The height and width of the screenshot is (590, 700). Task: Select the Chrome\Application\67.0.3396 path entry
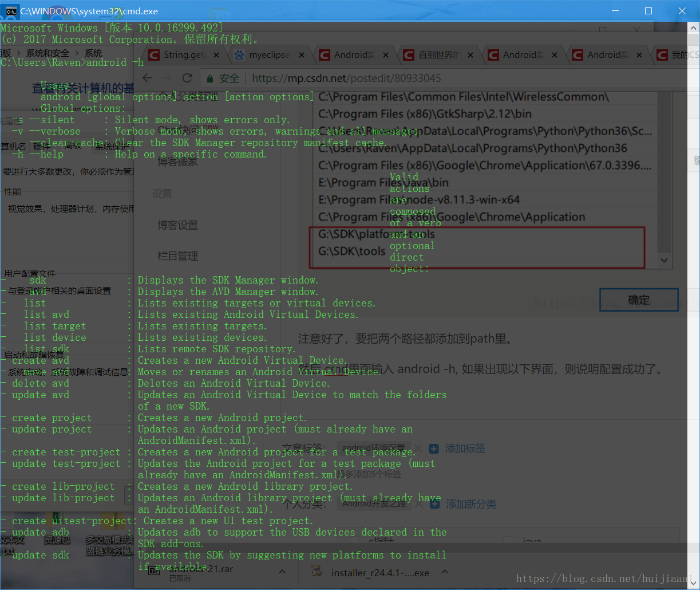pos(484,166)
